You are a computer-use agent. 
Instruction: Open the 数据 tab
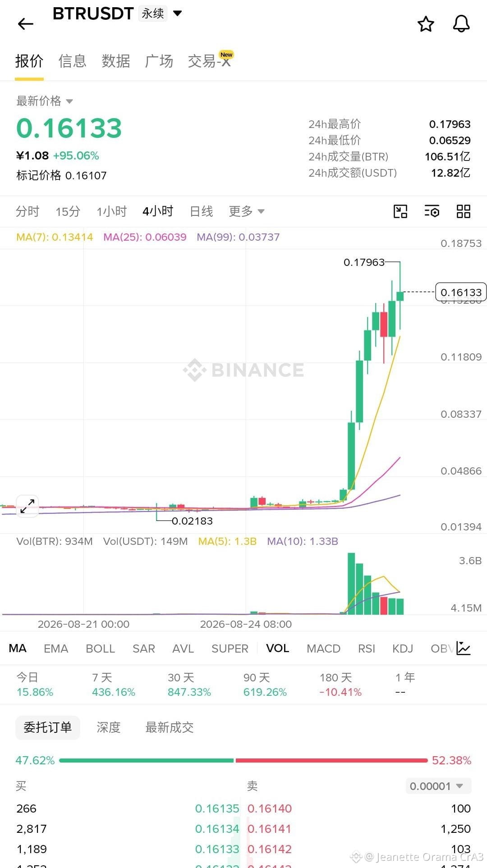click(116, 61)
